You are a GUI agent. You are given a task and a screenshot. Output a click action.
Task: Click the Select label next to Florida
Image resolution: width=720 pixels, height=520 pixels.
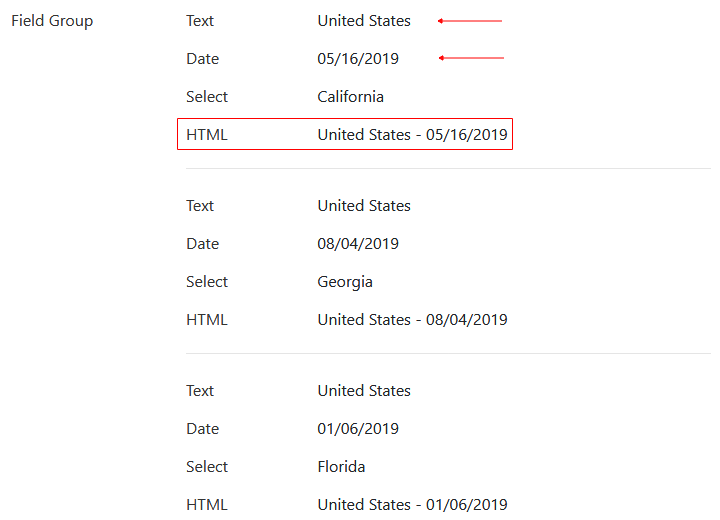click(207, 467)
